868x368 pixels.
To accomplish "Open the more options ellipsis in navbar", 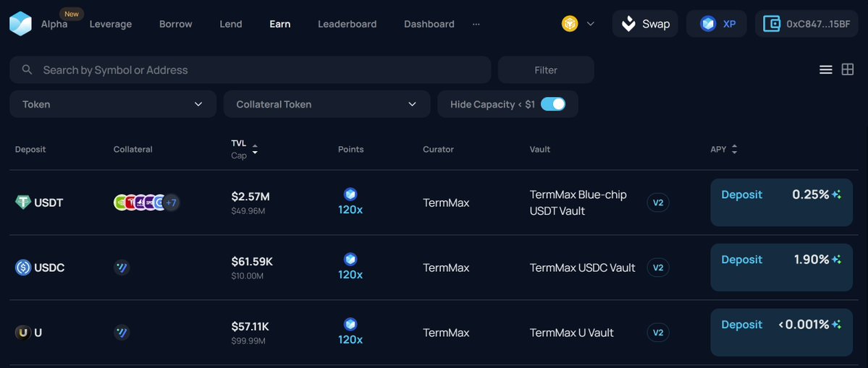I will [x=476, y=25].
